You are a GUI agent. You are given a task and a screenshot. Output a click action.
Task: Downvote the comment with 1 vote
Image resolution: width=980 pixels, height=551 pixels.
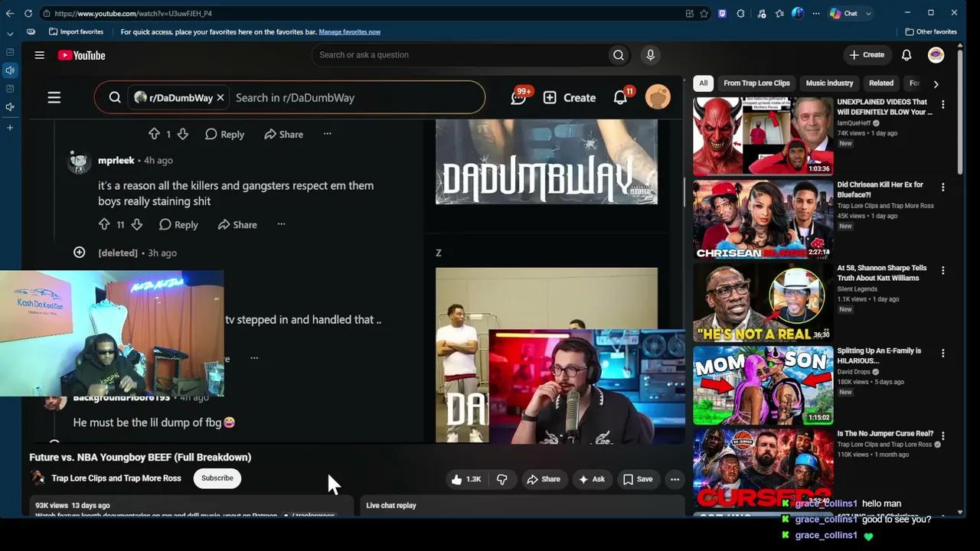[182, 134]
